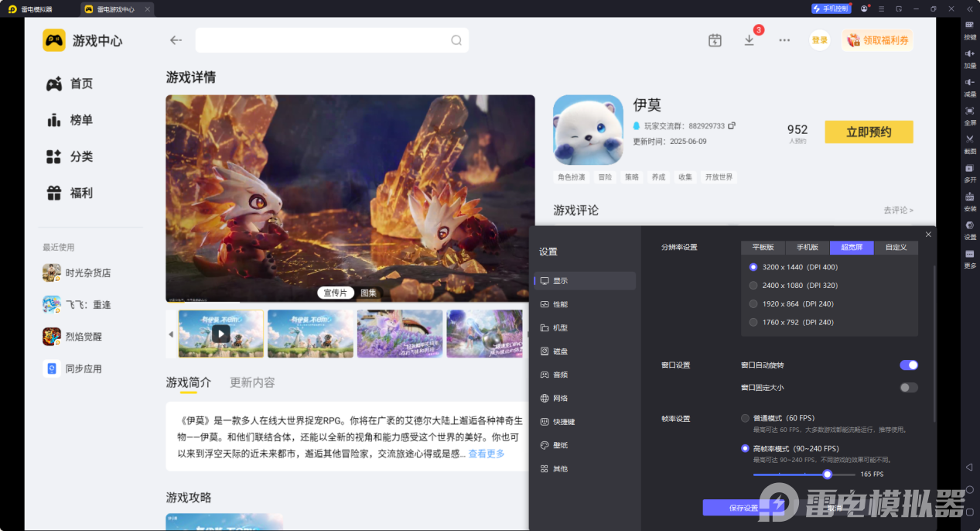Collapse the thumbnail carousel with left arrow
The image size is (980, 531).
click(169, 334)
